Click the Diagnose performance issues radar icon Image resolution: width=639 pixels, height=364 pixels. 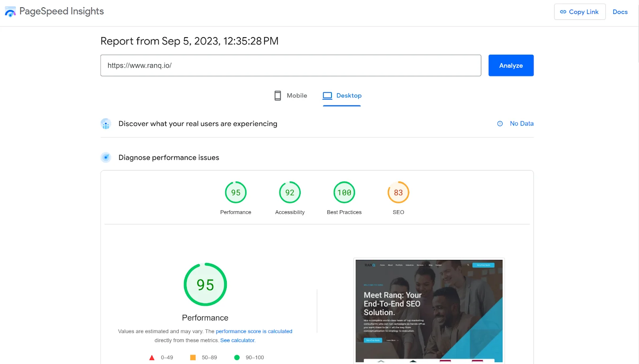tap(106, 158)
